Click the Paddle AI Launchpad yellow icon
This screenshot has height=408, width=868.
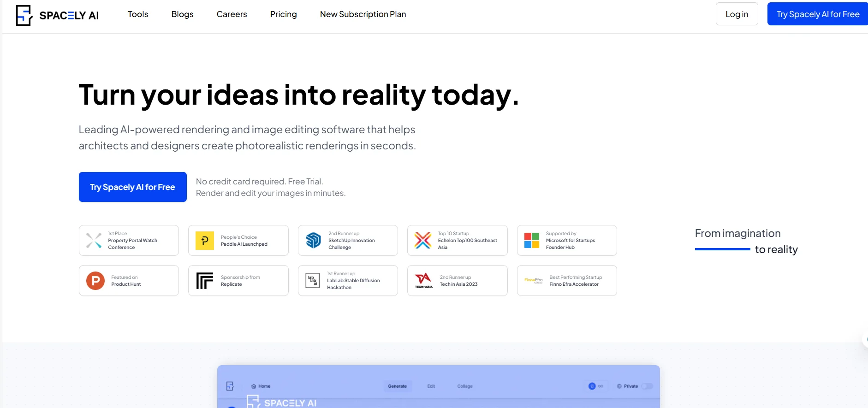coord(205,240)
